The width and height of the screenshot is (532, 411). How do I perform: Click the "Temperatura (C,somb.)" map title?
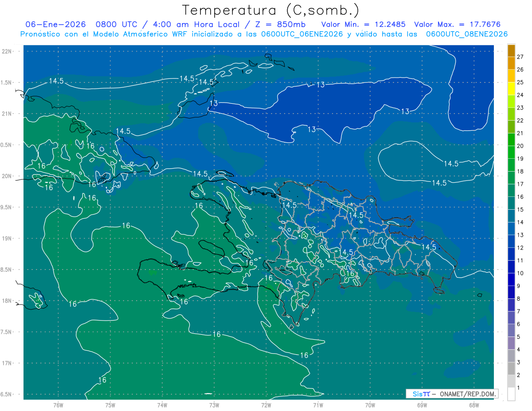coord(271,10)
